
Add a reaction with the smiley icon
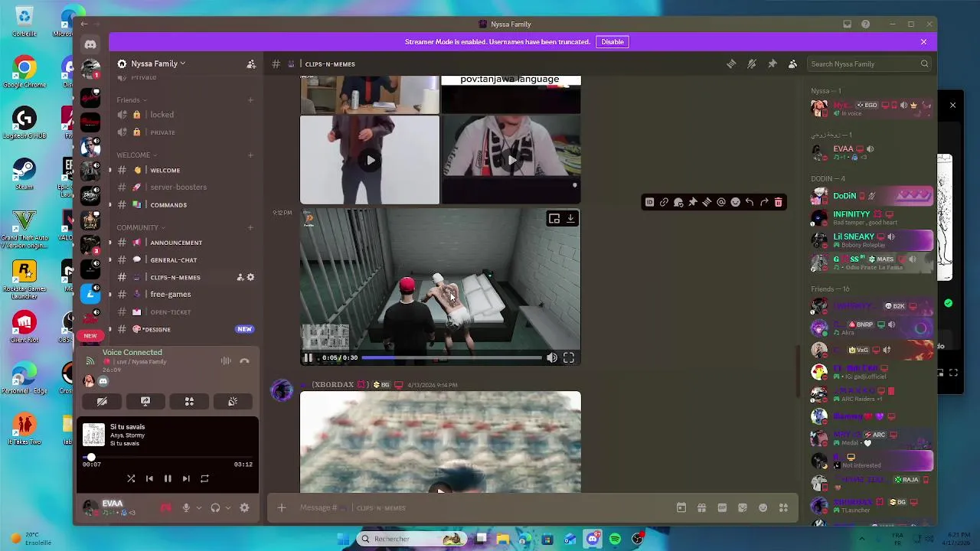[735, 202]
